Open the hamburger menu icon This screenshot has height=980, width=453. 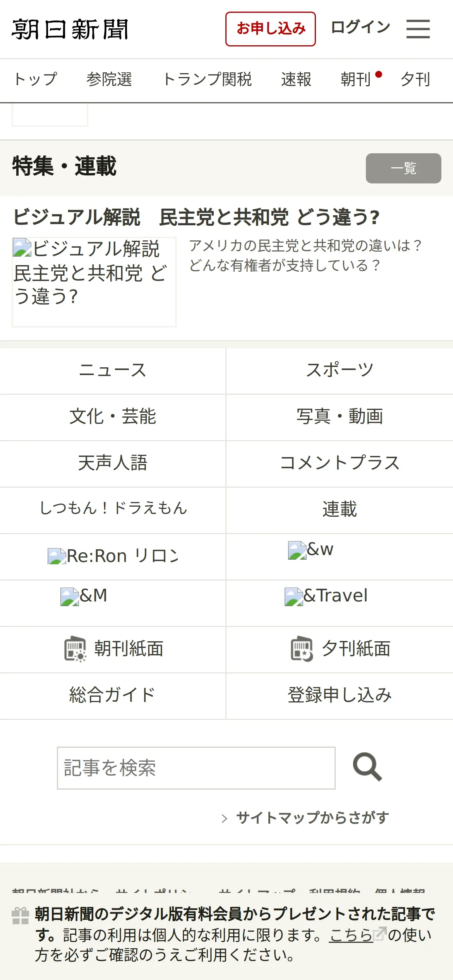(x=418, y=29)
